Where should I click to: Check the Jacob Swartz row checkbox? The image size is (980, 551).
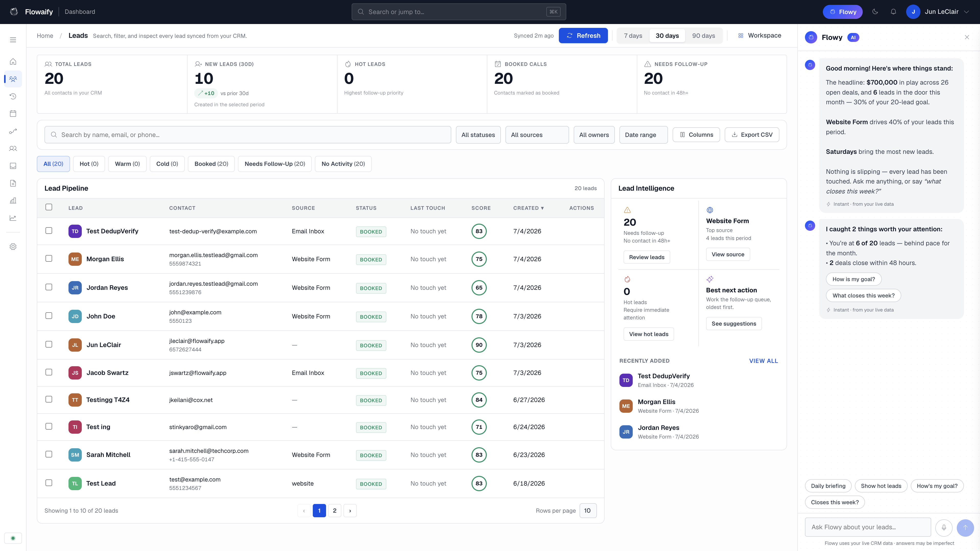click(x=49, y=372)
